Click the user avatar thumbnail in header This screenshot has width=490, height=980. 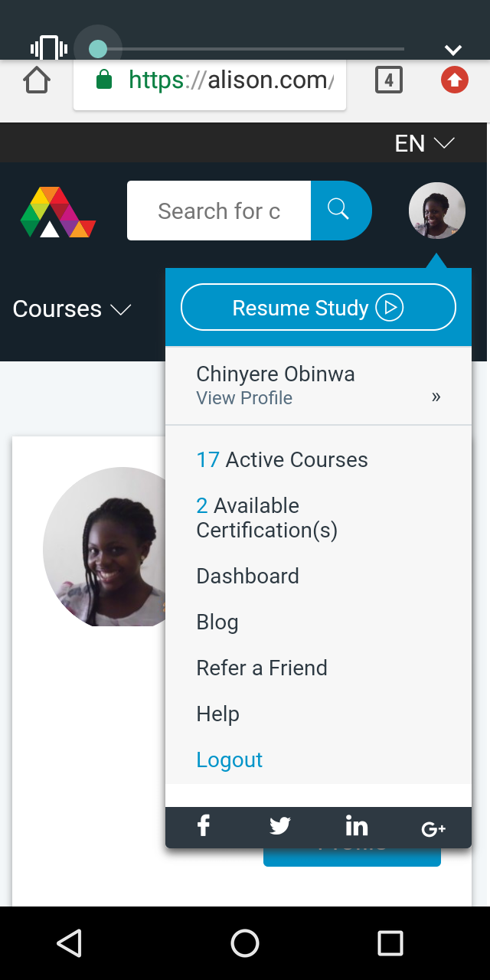pos(436,211)
